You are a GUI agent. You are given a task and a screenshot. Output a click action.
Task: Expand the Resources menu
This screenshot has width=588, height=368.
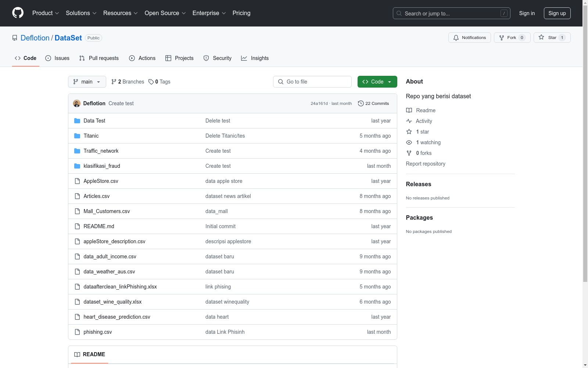click(121, 13)
